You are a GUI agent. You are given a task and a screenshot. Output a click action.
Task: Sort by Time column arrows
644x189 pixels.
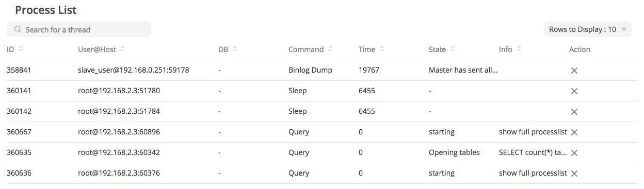click(x=382, y=49)
